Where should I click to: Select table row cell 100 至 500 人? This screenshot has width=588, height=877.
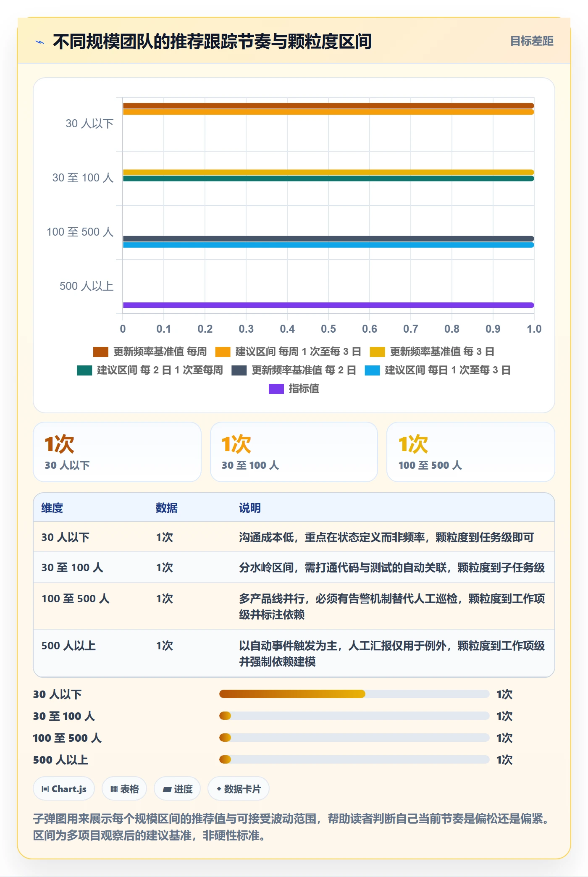(x=76, y=599)
